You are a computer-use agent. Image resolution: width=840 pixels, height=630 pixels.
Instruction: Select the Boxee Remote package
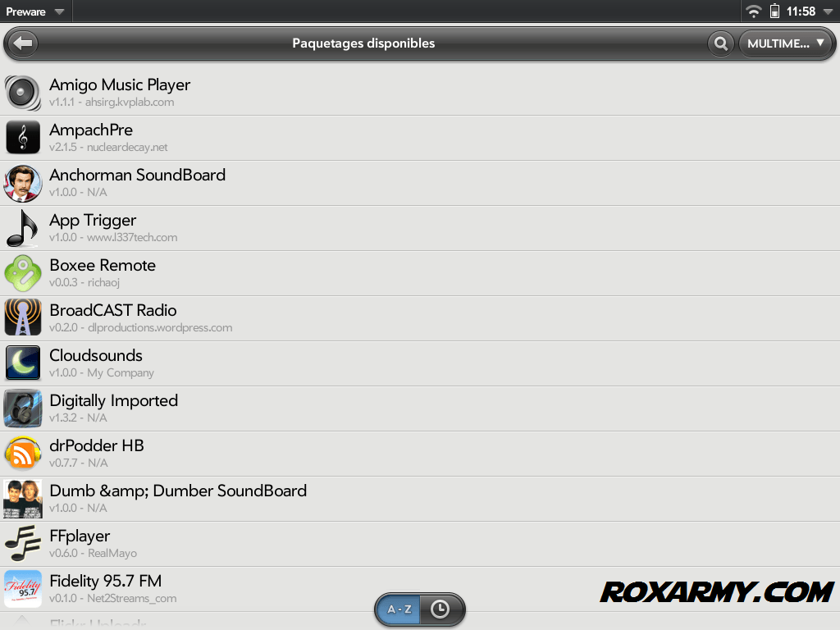(420, 273)
